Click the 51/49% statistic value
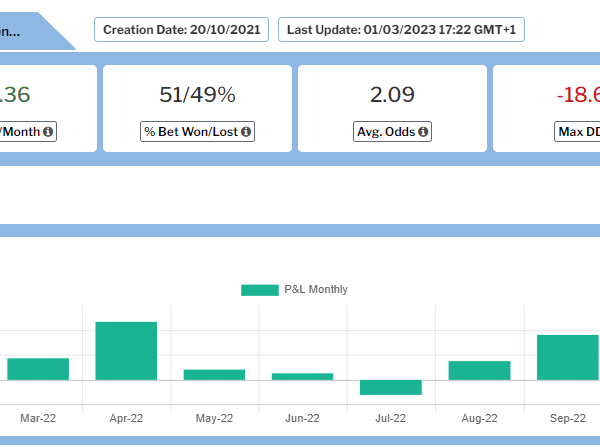The height and width of the screenshot is (447, 600). [x=197, y=95]
